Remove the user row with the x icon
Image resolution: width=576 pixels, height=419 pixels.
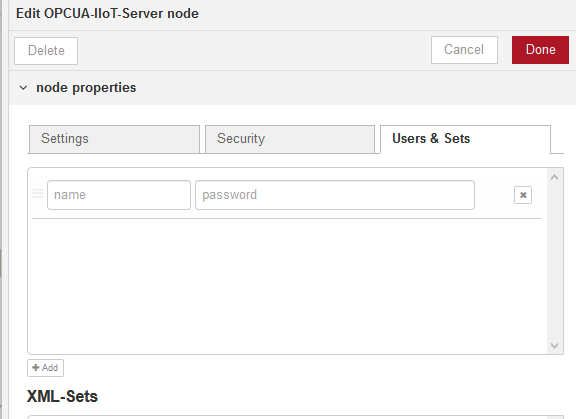(x=523, y=195)
